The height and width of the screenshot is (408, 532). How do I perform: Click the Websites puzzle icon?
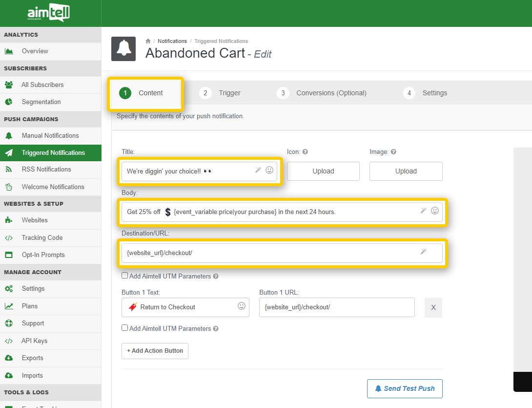coord(9,220)
